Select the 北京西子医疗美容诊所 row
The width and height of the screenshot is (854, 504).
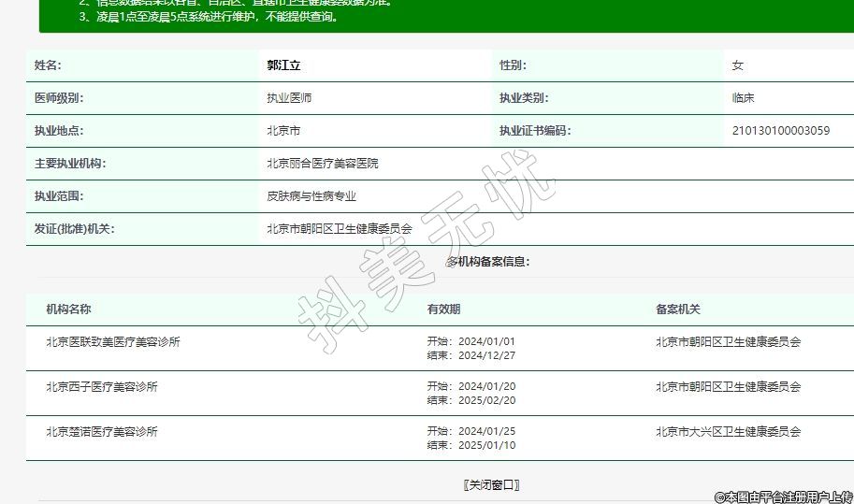(x=102, y=387)
